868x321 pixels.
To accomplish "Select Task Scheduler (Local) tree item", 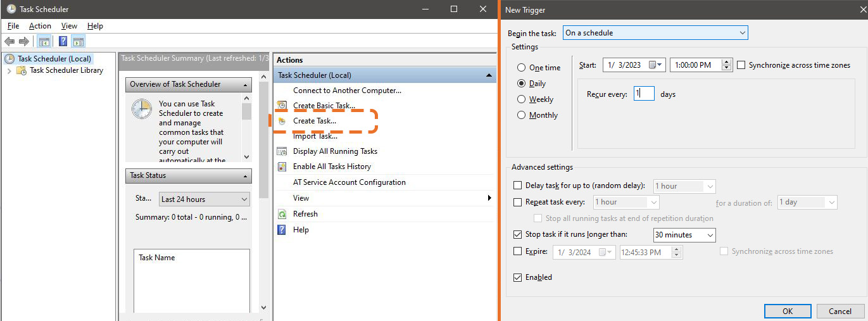I will (54, 59).
